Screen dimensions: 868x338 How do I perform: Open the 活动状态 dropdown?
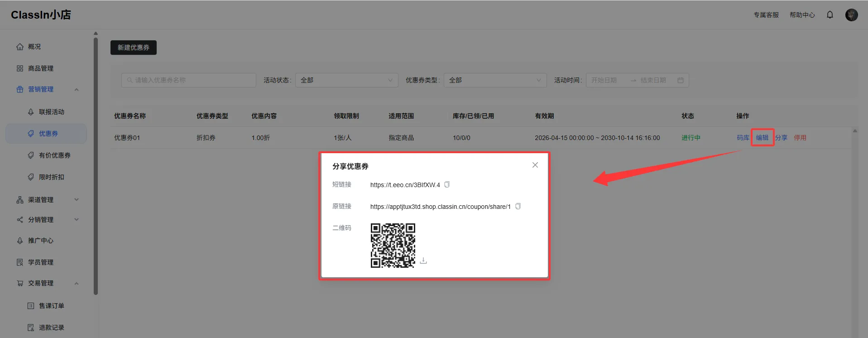[347, 80]
